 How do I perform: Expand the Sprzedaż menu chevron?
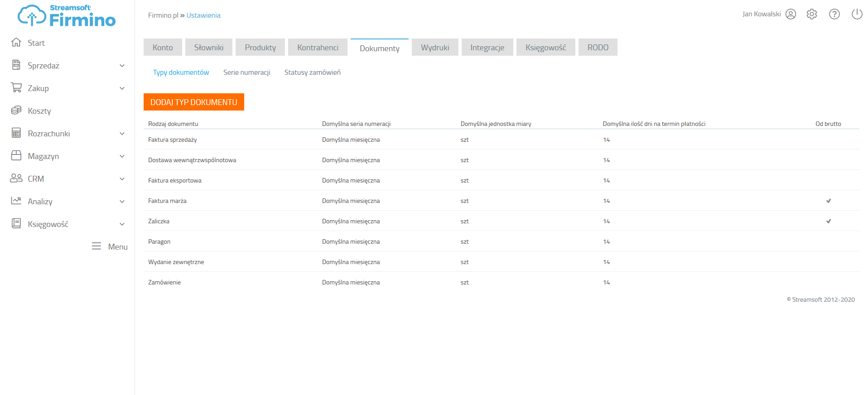pos(122,66)
